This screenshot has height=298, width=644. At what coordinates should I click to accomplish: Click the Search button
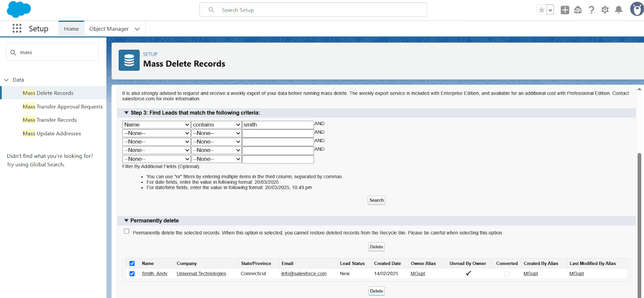(376, 200)
